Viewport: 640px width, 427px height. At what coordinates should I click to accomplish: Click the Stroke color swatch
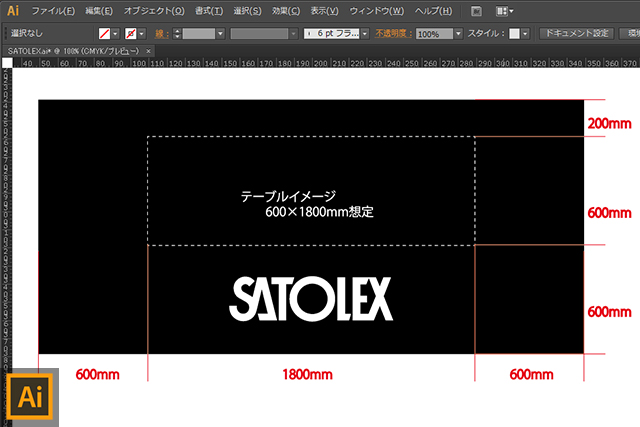pos(131,33)
